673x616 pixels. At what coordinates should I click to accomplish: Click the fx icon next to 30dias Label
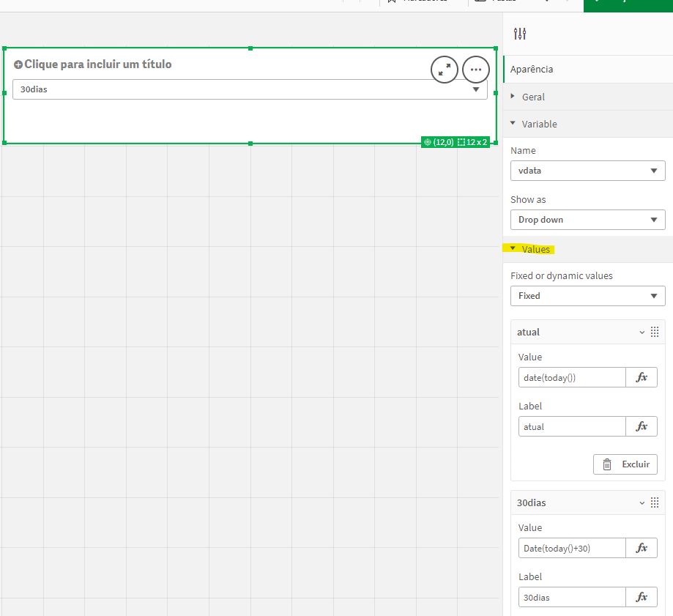(x=642, y=597)
